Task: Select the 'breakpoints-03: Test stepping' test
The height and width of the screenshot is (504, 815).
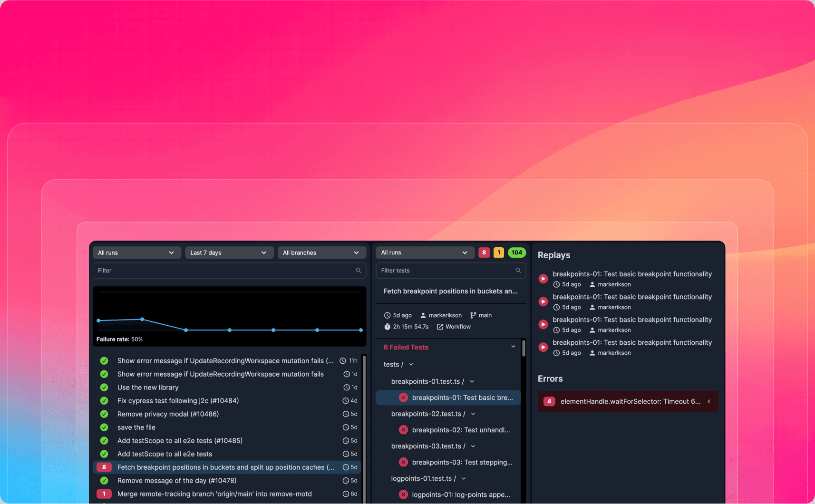Action: [x=462, y=462]
